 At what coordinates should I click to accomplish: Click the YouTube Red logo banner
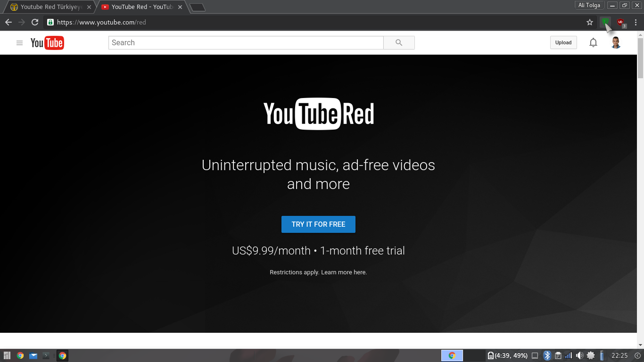pos(319,114)
